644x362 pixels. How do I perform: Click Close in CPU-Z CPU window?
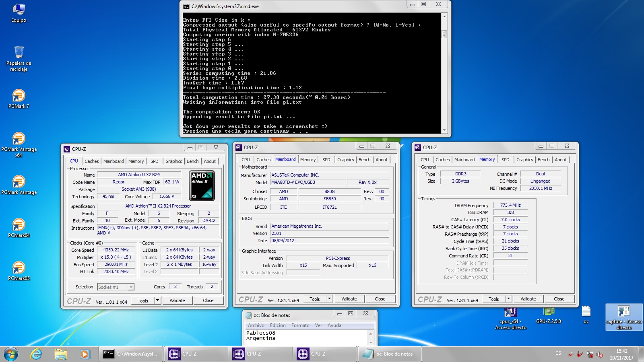point(208,300)
